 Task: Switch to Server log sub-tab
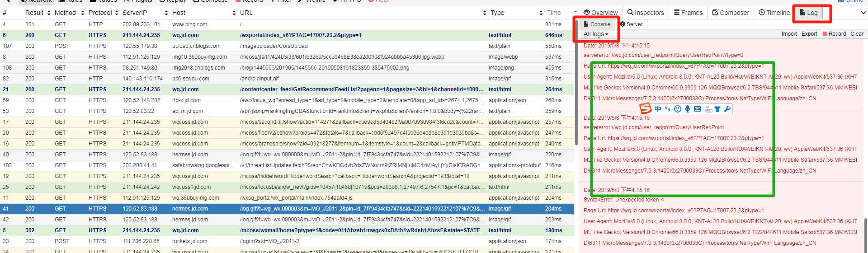[x=631, y=24]
